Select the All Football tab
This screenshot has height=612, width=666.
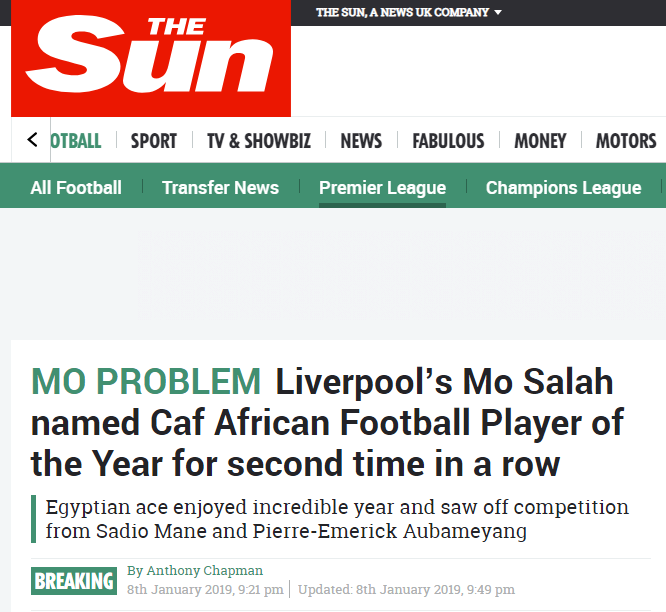pos(76,188)
